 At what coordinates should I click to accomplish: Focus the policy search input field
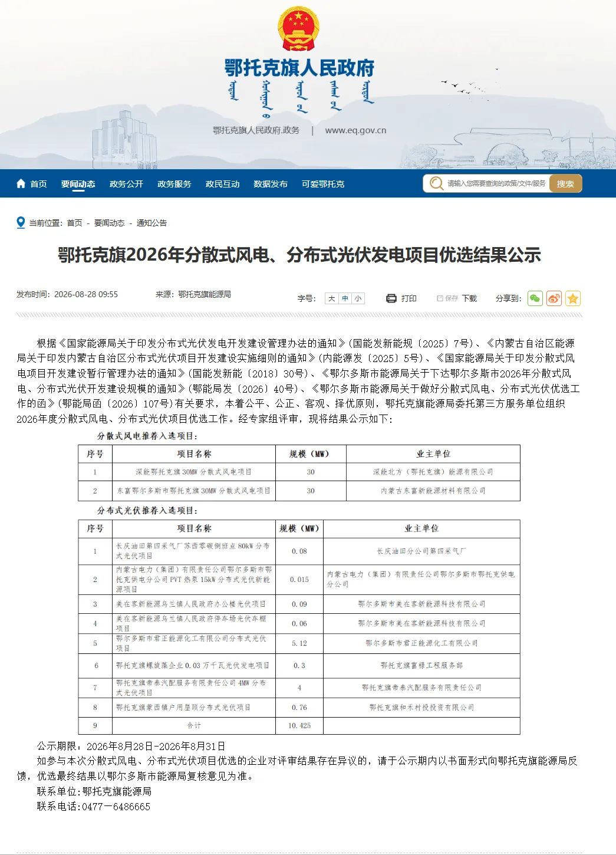(496, 183)
